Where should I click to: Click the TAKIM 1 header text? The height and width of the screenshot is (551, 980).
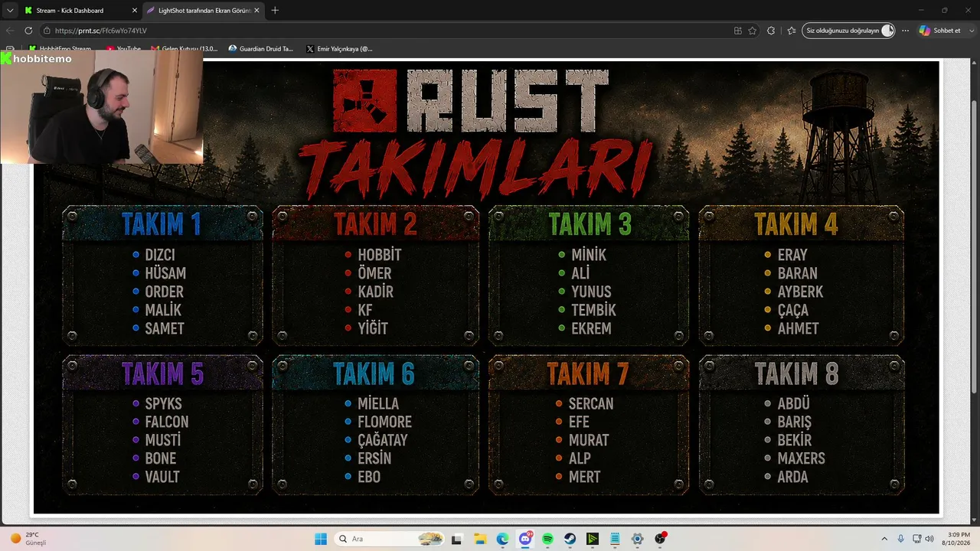(x=162, y=224)
